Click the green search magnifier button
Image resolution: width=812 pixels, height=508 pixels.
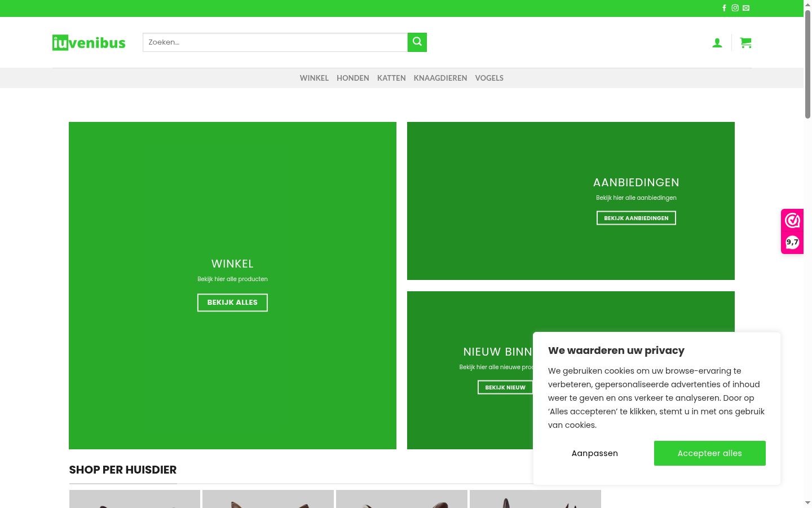coord(417,42)
